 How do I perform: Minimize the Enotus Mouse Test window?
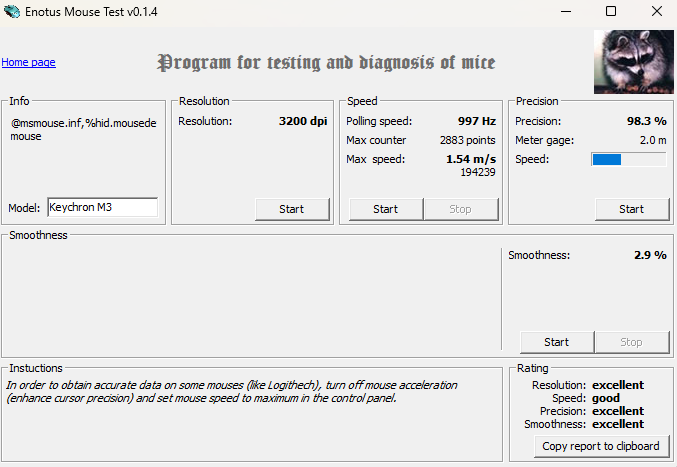tap(566, 12)
